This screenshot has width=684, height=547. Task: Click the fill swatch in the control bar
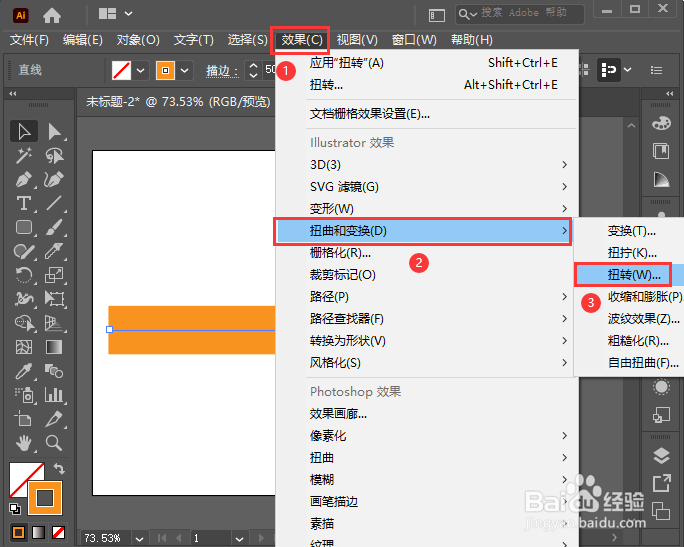click(121, 70)
